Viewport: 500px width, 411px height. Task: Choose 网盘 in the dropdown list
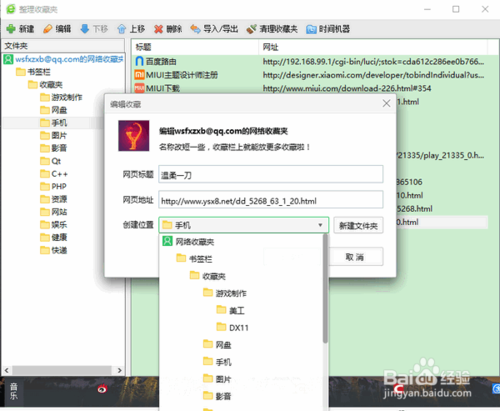pyautogui.click(x=217, y=345)
